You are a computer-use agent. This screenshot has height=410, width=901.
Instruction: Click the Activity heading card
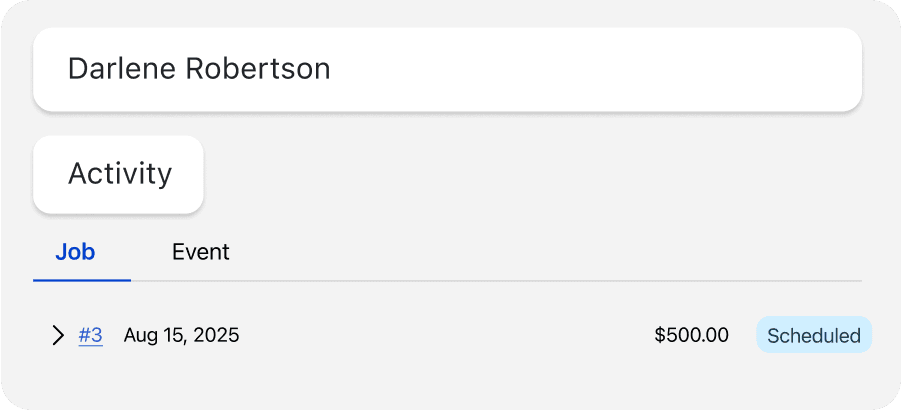[x=119, y=174]
